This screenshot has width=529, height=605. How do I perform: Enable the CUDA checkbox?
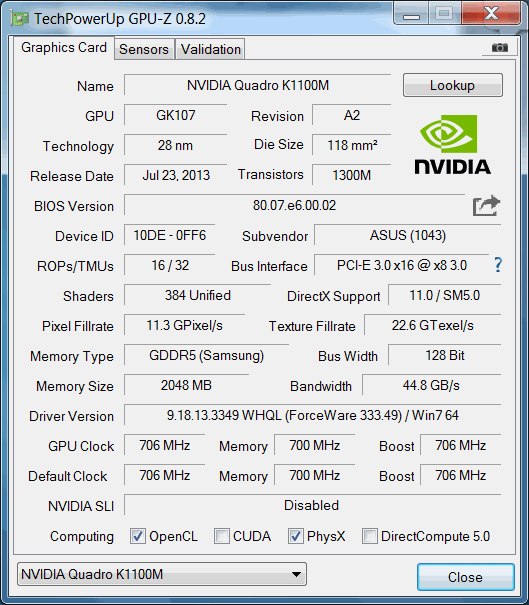click(x=221, y=536)
